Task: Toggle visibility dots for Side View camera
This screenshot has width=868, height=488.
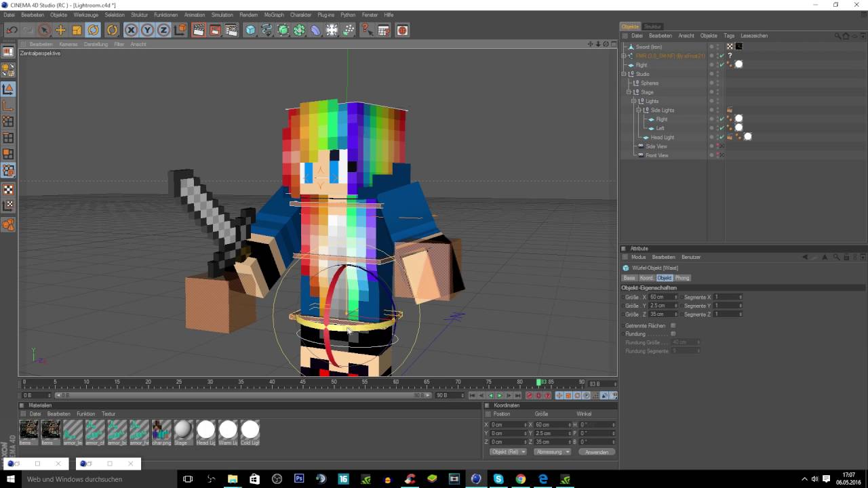Action: [717, 146]
